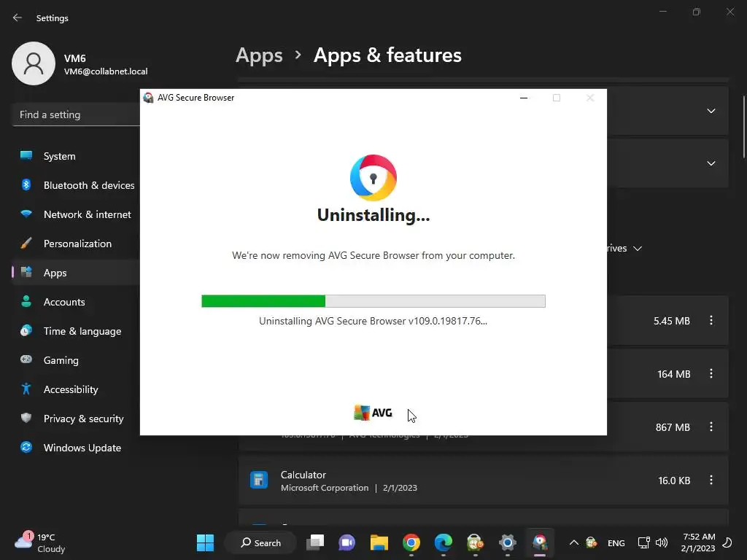This screenshot has height=560, width=747.
Task: Expand the first collapsed settings card chevron
Action: click(711, 111)
